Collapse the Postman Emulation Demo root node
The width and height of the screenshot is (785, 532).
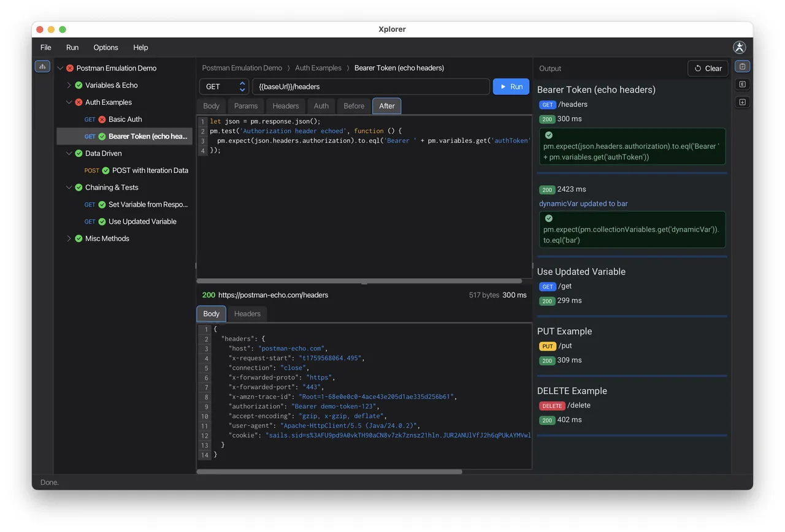(x=60, y=68)
